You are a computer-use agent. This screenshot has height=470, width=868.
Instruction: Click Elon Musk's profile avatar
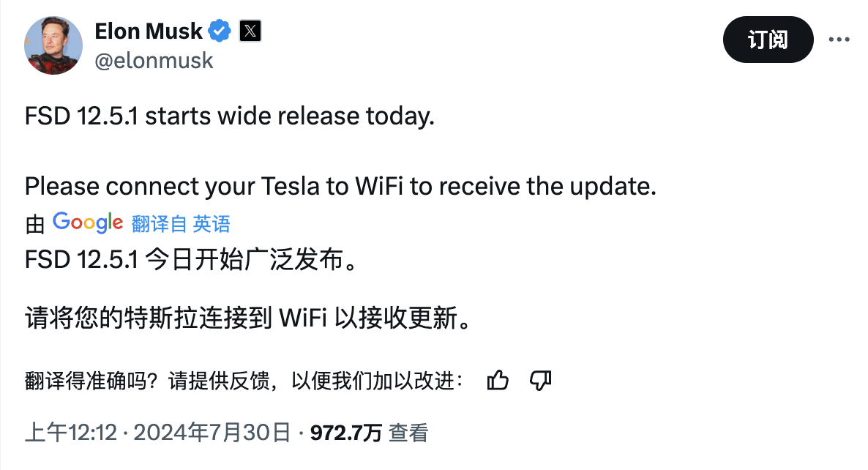point(54,44)
